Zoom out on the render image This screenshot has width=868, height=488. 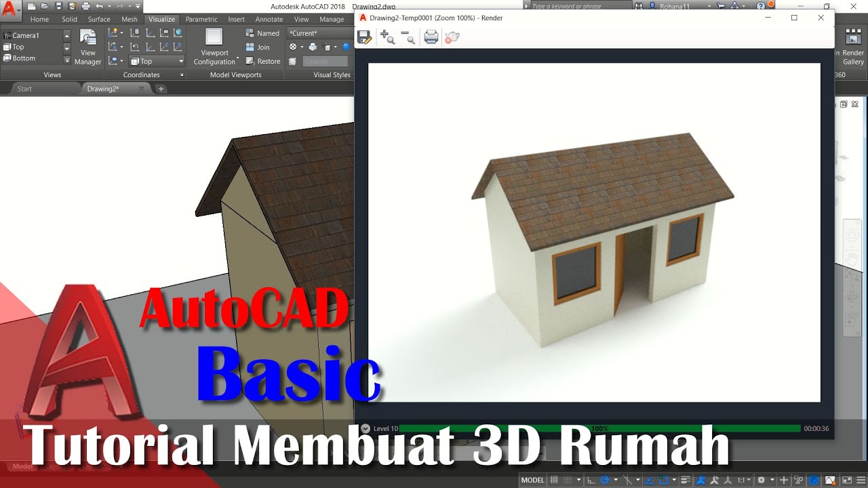[408, 37]
